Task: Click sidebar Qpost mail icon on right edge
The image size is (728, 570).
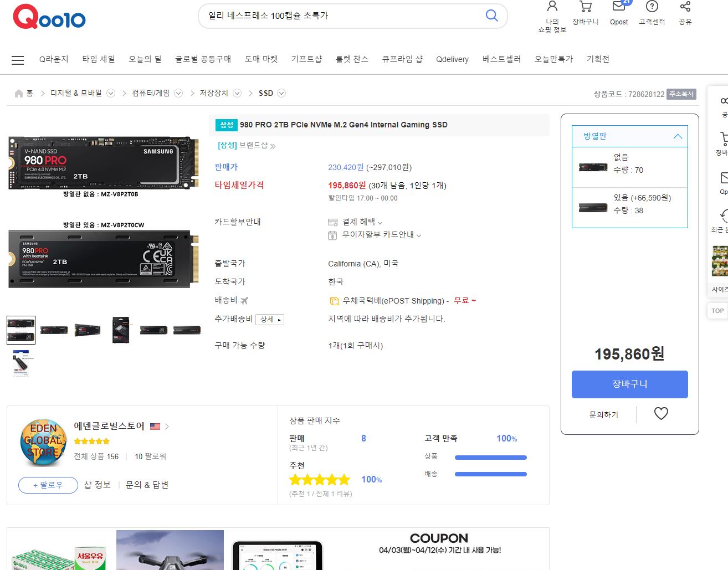Action: [724, 177]
